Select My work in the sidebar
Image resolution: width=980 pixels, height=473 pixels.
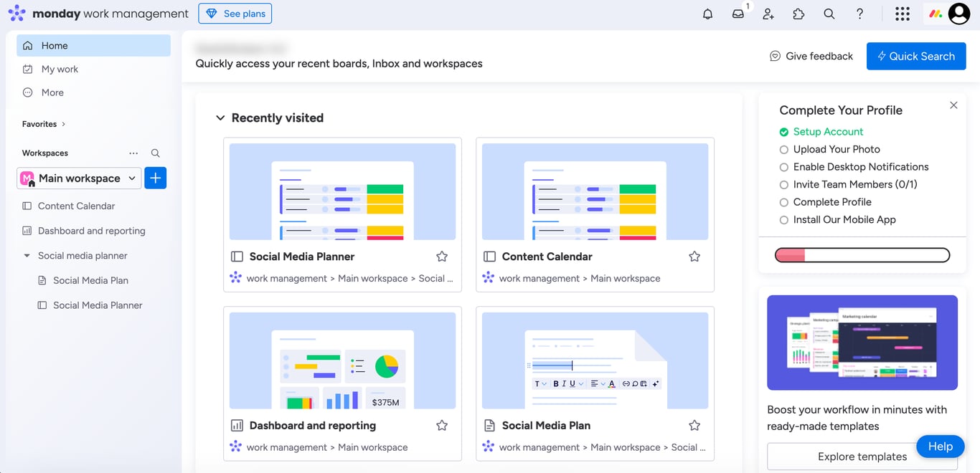pyautogui.click(x=59, y=69)
